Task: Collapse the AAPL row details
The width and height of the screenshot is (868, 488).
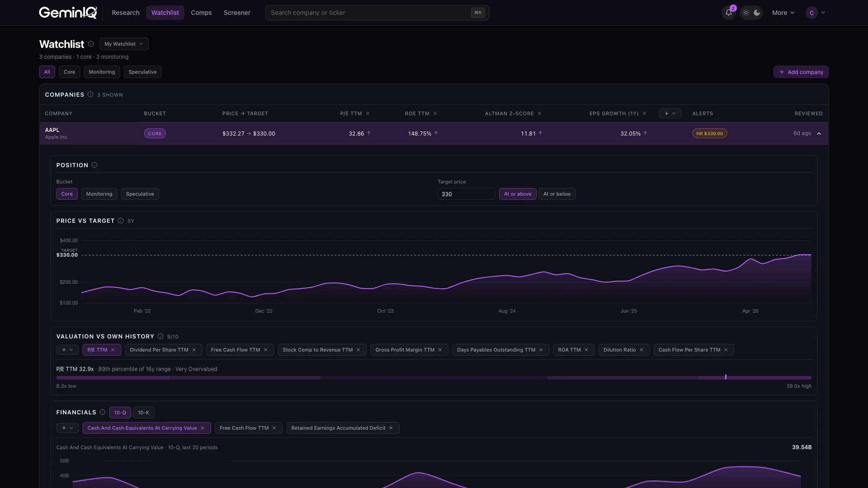Action: pos(819,133)
